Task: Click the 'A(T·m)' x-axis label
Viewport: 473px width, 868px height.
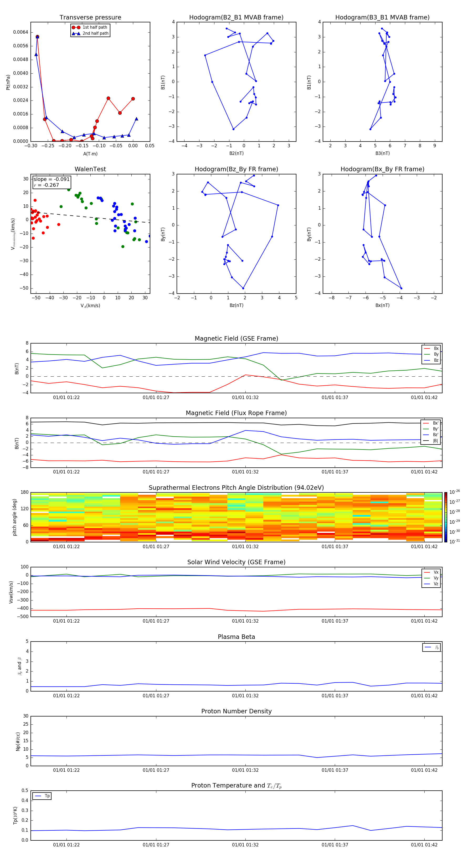Action: (x=90, y=154)
